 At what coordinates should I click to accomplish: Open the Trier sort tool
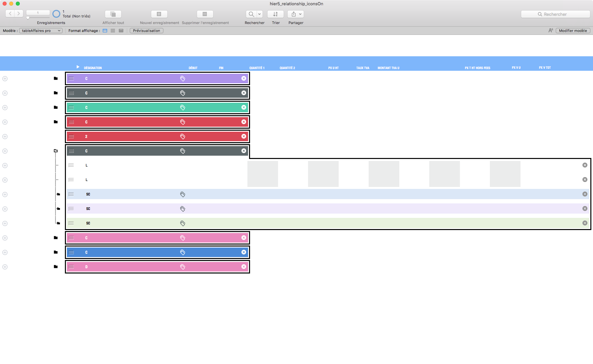(x=275, y=14)
